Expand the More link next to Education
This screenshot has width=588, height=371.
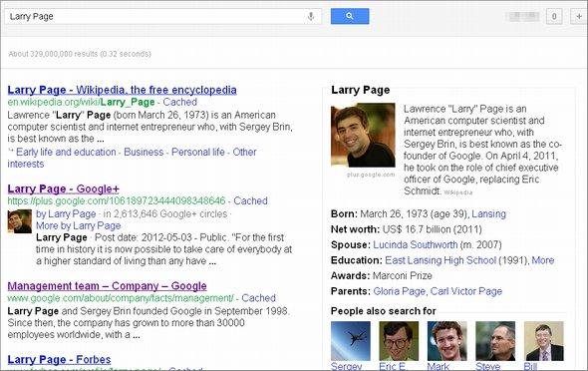tap(542, 260)
